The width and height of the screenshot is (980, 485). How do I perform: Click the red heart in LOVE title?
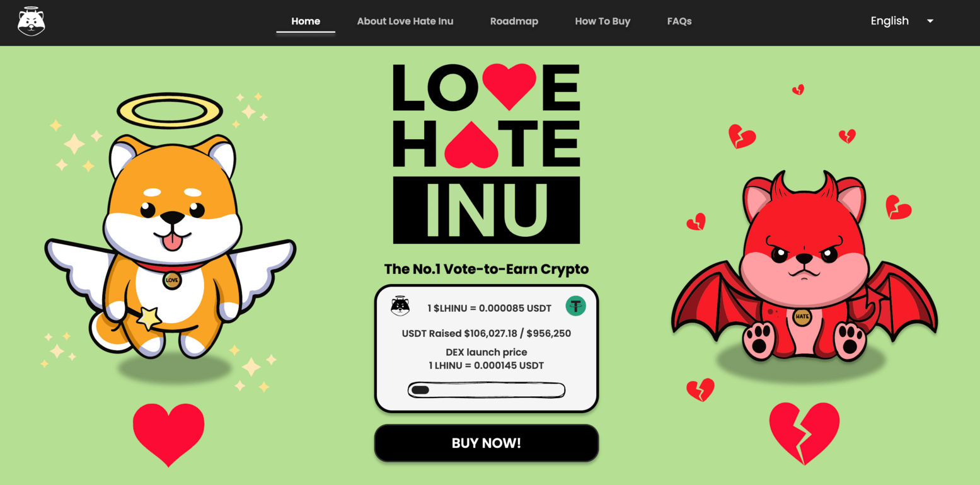coord(509,86)
